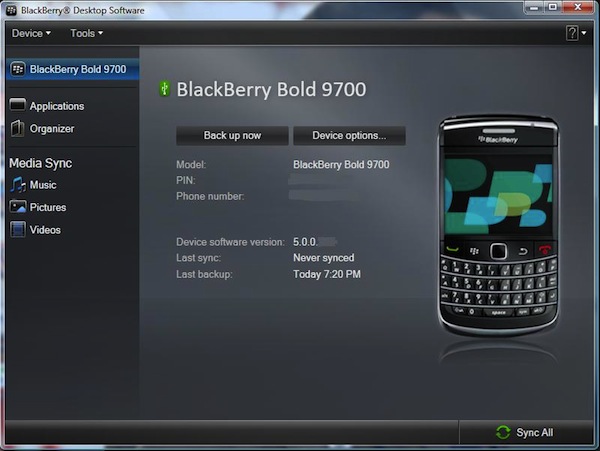The image size is (600, 451).
Task: Click the Videos film icon
Action: pos(18,229)
